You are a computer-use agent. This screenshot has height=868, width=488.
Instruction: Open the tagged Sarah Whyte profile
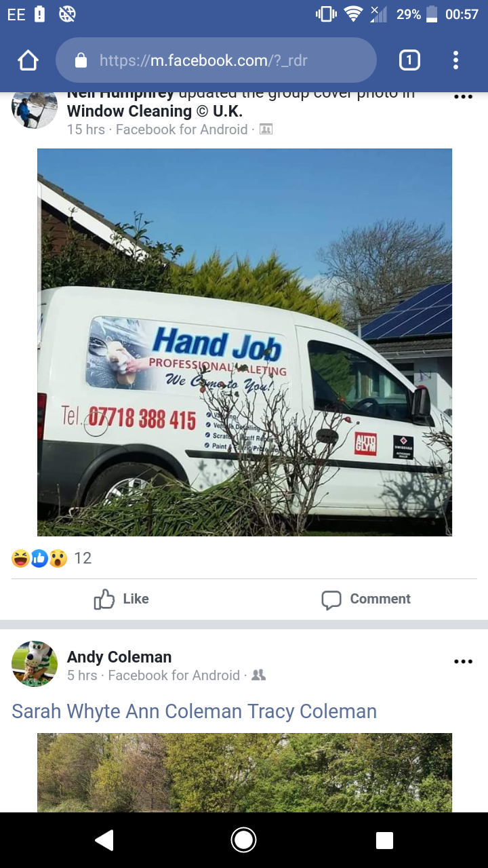point(66,711)
